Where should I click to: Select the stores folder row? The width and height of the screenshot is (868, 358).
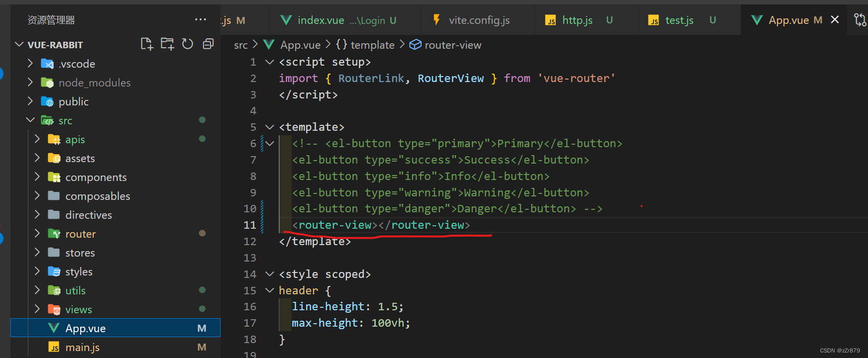115,253
